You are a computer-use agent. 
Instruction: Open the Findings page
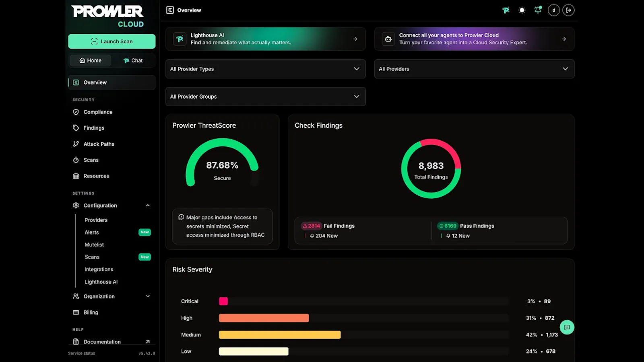[x=94, y=128]
